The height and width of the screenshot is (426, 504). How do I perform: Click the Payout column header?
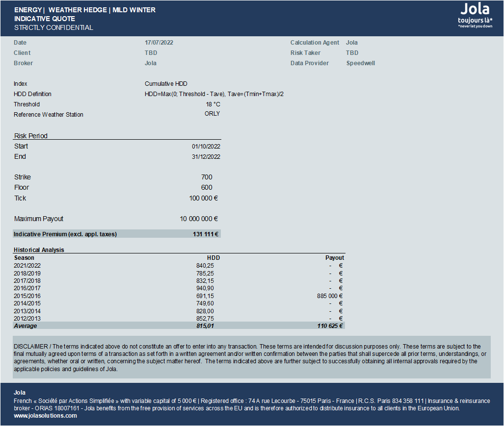pyautogui.click(x=335, y=258)
